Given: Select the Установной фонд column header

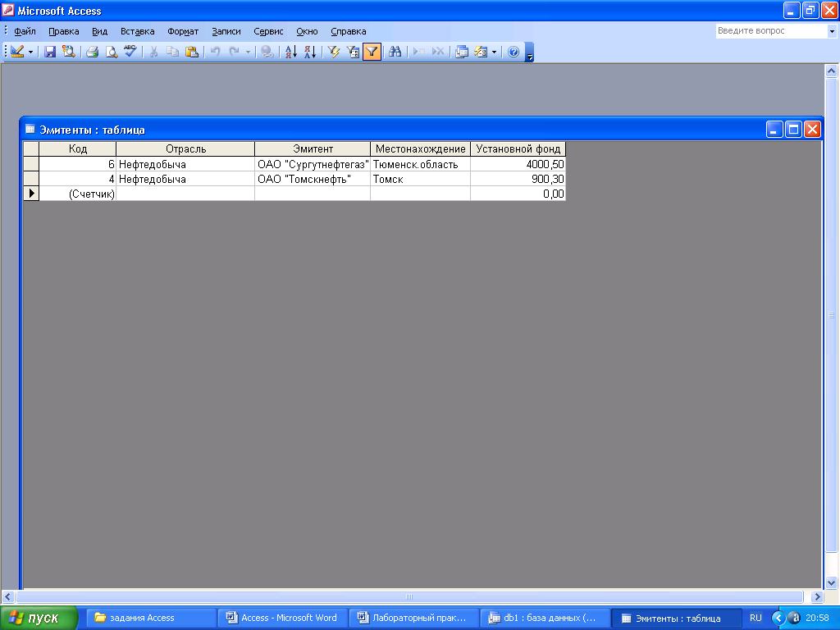Looking at the screenshot, I should point(518,149).
